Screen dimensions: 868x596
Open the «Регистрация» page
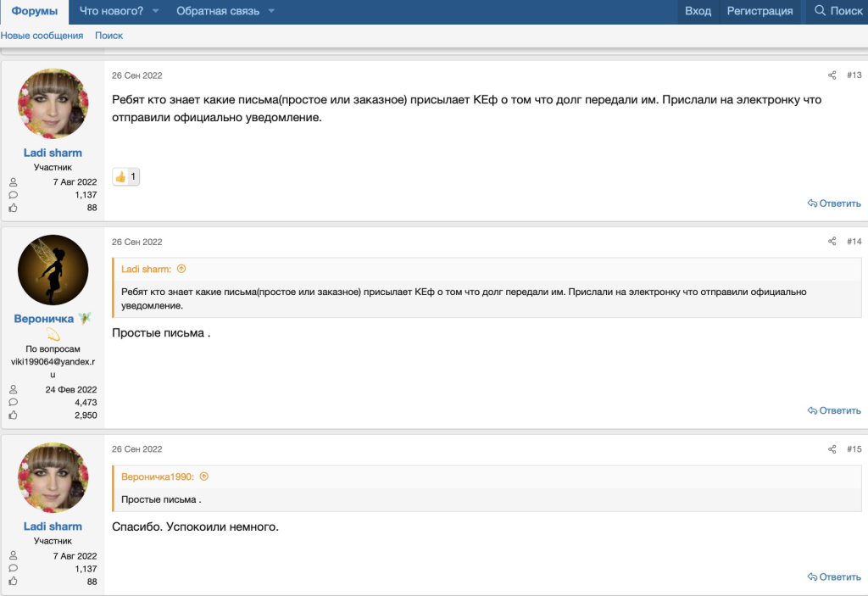pyautogui.click(x=759, y=11)
